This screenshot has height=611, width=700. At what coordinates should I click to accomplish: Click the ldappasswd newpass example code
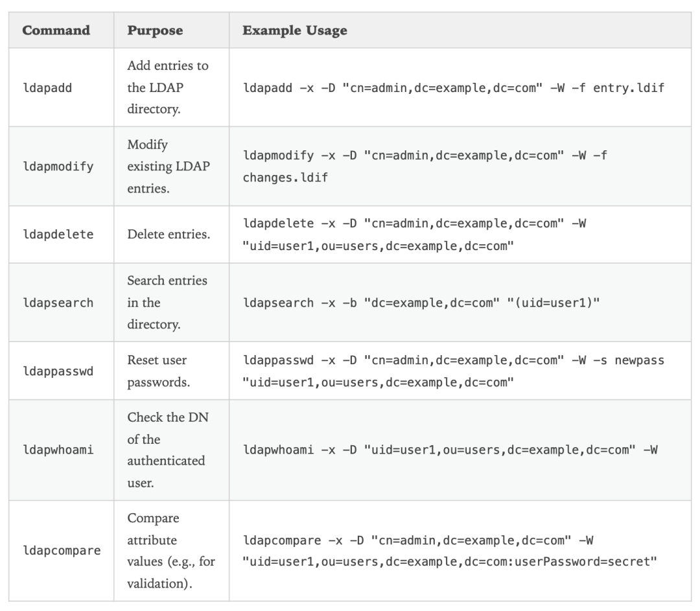[454, 371]
